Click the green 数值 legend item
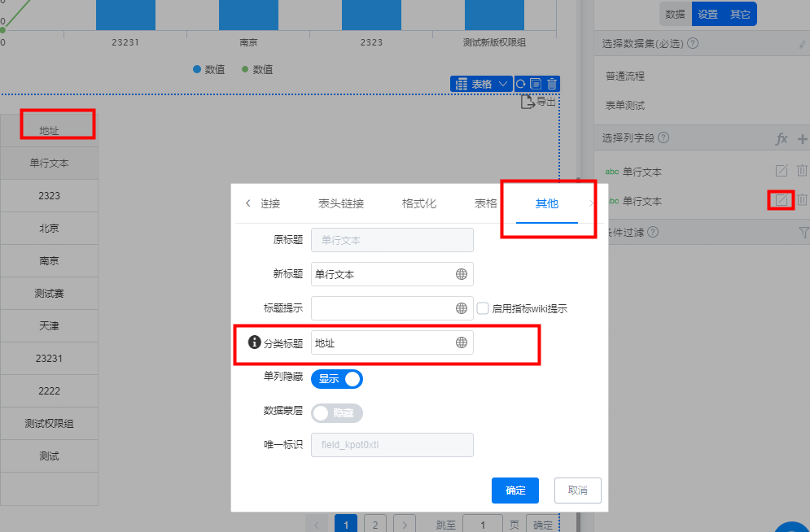 pos(257,69)
